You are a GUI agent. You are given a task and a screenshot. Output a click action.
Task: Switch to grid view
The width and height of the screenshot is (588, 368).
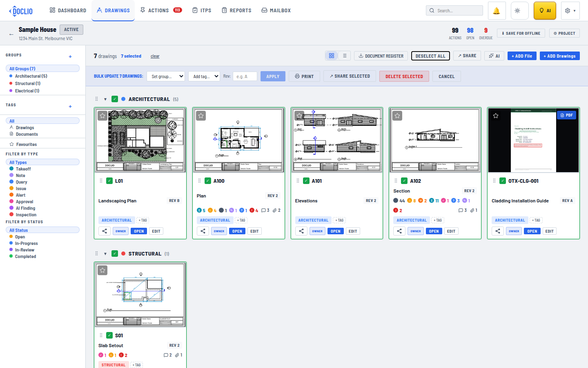(332, 56)
